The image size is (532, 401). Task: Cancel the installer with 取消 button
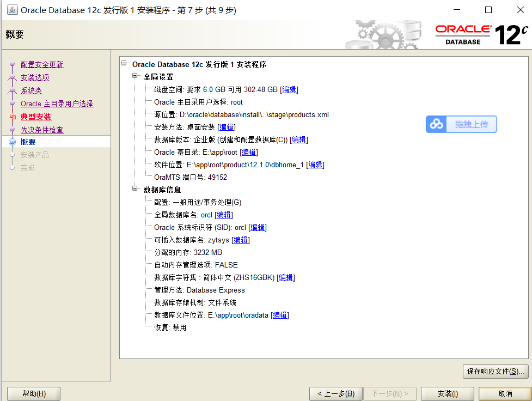pos(505,393)
